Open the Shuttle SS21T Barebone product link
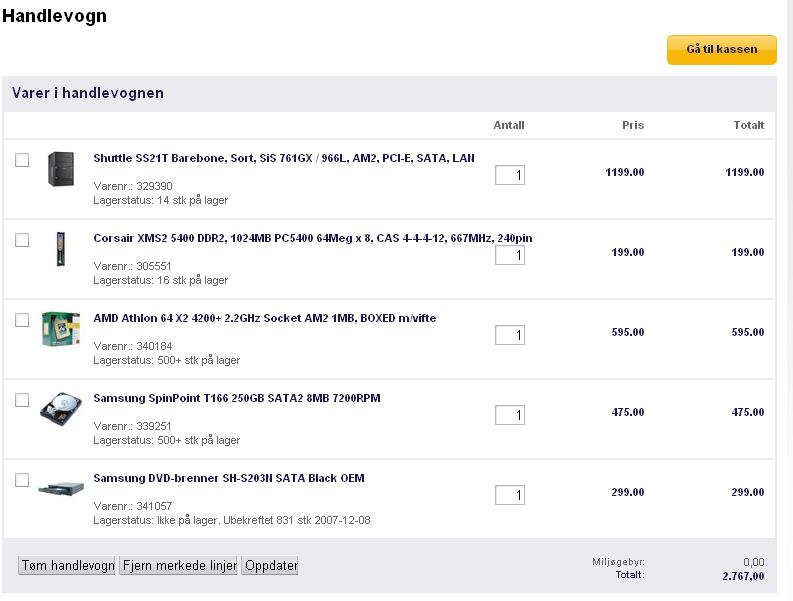Image resolution: width=793 pixels, height=601 pixels. [284, 158]
